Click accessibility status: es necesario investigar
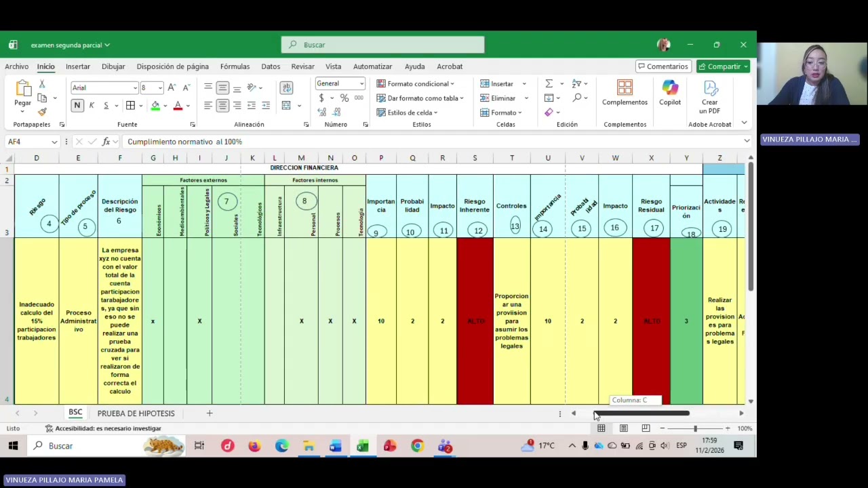Screen dimensions: 868x488 tap(103, 428)
